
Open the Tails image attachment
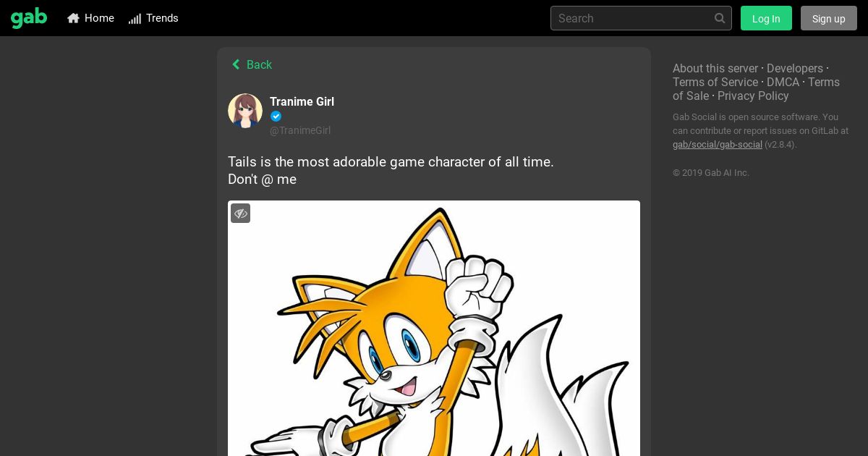(434, 328)
